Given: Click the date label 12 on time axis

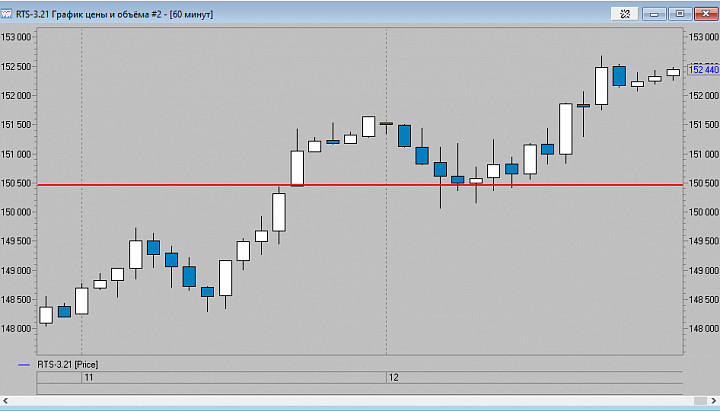Looking at the screenshot, I should [394, 377].
